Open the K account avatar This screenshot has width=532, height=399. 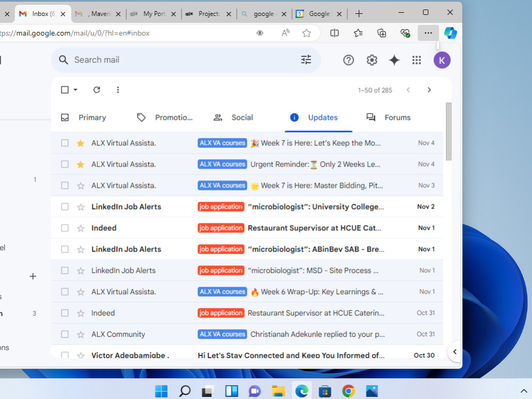tap(442, 60)
